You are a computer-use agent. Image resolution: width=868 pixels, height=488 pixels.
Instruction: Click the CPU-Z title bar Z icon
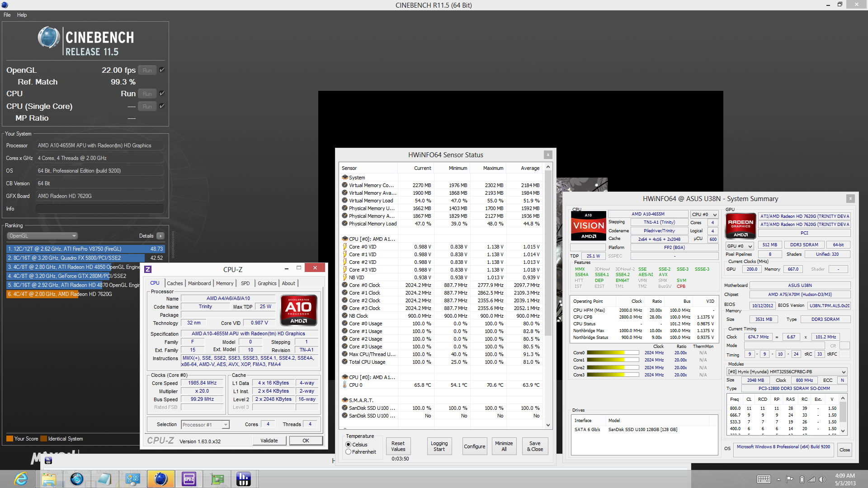(x=148, y=269)
